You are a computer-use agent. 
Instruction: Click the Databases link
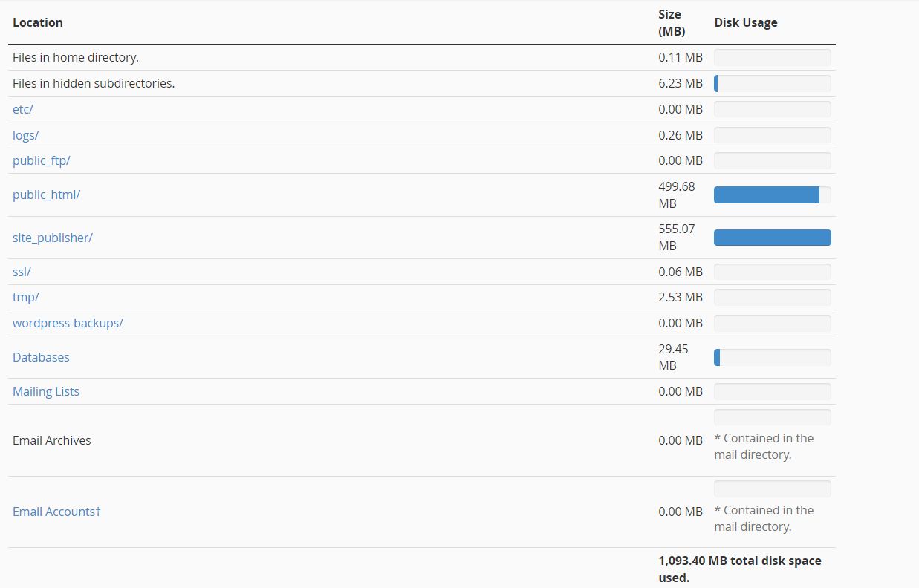click(41, 357)
